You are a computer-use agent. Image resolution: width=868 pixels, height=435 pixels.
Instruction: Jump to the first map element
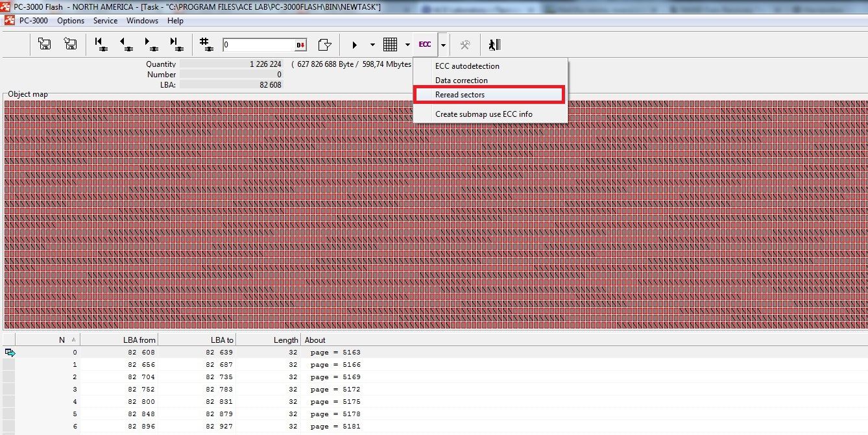click(x=101, y=44)
